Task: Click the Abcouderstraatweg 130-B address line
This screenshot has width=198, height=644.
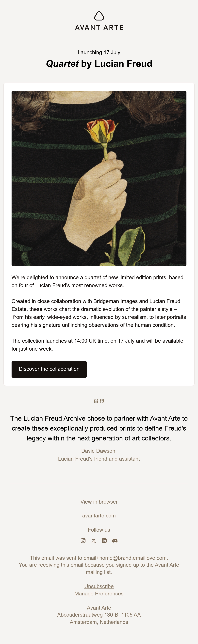Action: pos(99,615)
